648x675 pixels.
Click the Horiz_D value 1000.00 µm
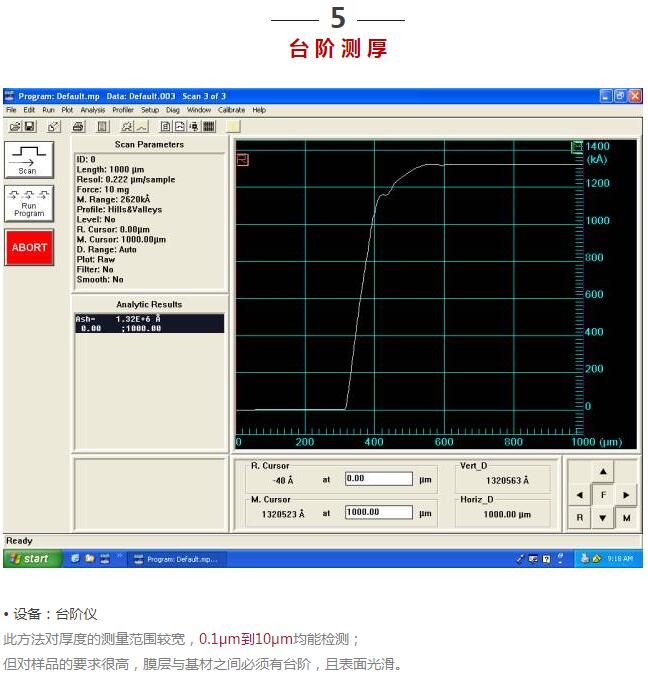[x=507, y=514]
